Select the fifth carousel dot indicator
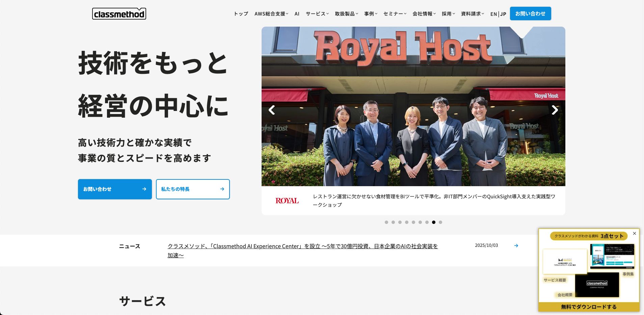The height and width of the screenshot is (315, 644). (413, 222)
